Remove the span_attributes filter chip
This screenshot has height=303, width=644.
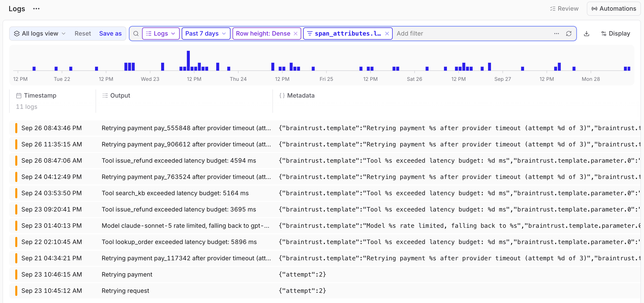(x=387, y=34)
